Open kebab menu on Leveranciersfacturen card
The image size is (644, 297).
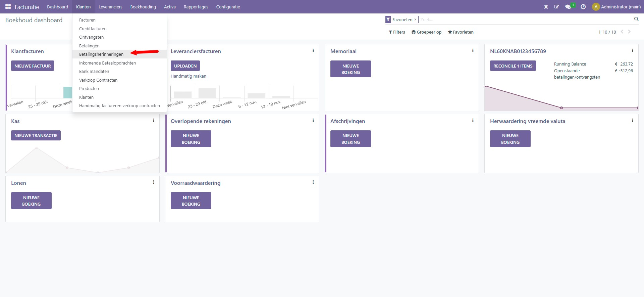point(313,51)
